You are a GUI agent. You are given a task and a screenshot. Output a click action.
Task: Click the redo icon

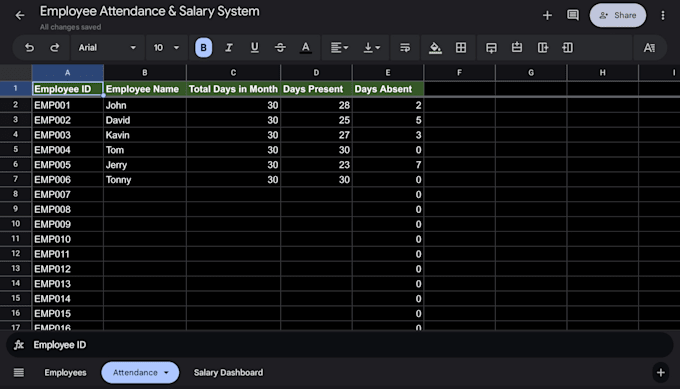coord(55,48)
